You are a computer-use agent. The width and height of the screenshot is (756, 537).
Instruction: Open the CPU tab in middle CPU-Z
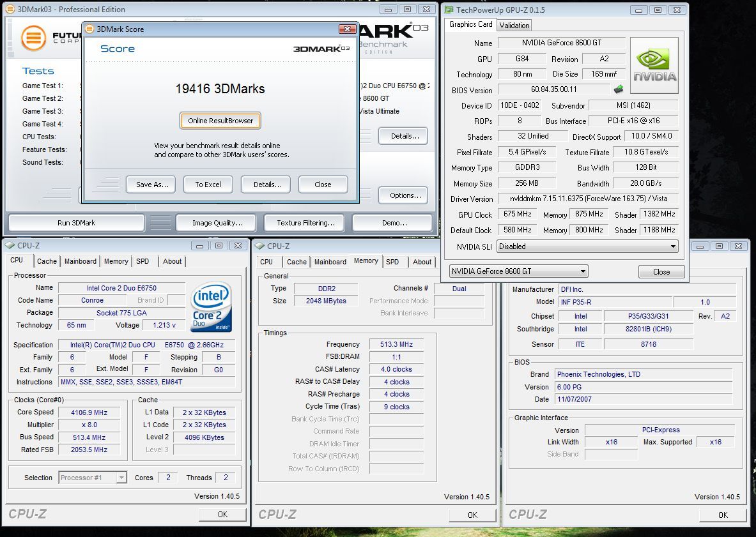coord(266,262)
